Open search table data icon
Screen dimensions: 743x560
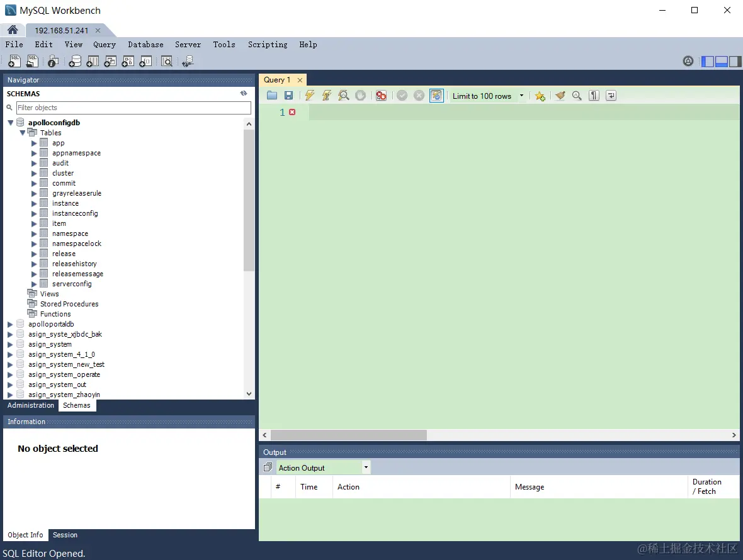click(x=167, y=61)
